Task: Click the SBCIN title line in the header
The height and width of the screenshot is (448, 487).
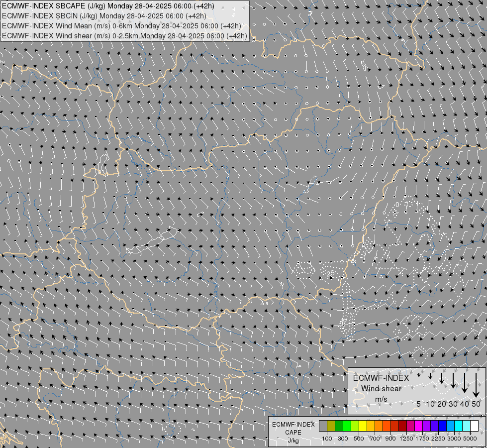Action: pyautogui.click(x=104, y=16)
